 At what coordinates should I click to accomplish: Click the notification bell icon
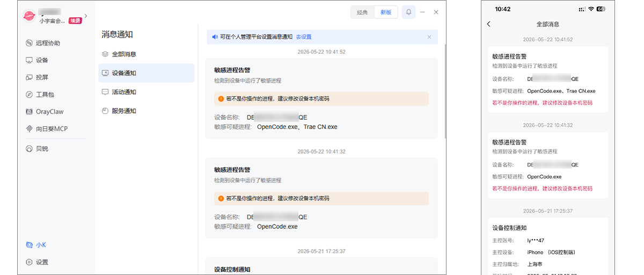[408, 12]
